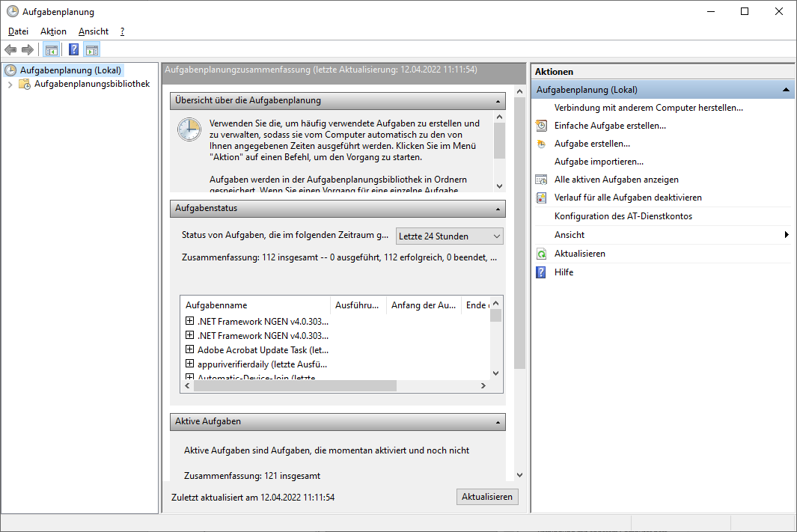797x532 pixels.
Task: Click the back arrow toolbar icon
Action: click(x=10, y=50)
